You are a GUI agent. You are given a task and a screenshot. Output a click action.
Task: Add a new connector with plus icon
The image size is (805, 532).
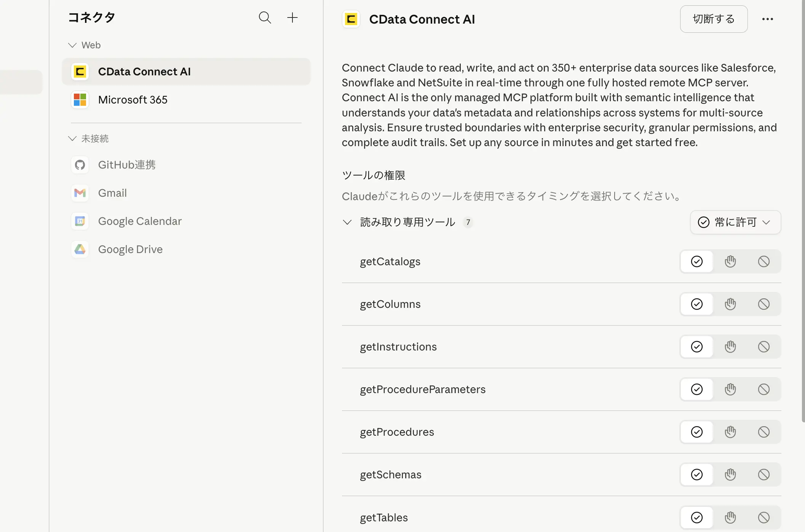[x=292, y=18]
